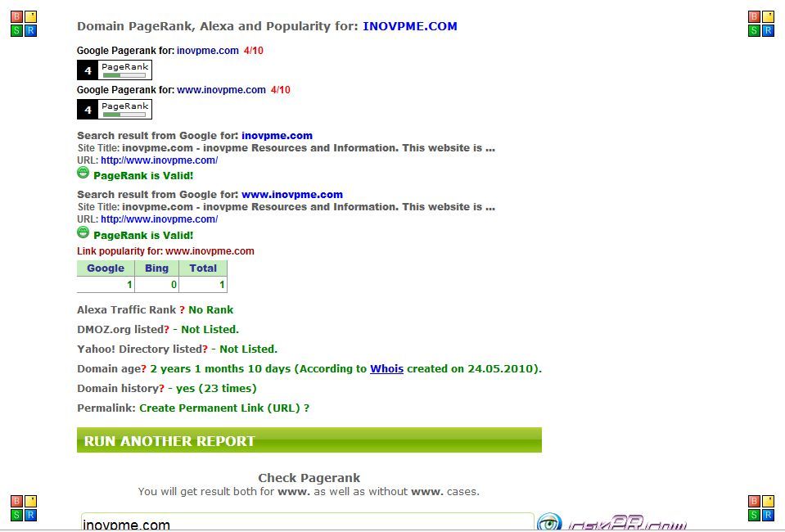
Task: Click the blue R icon in the top-left corner
Action: click(30, 30)
